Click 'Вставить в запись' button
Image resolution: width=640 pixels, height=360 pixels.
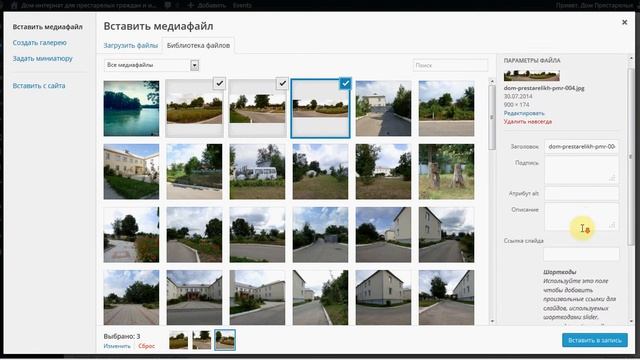(595, 340)
